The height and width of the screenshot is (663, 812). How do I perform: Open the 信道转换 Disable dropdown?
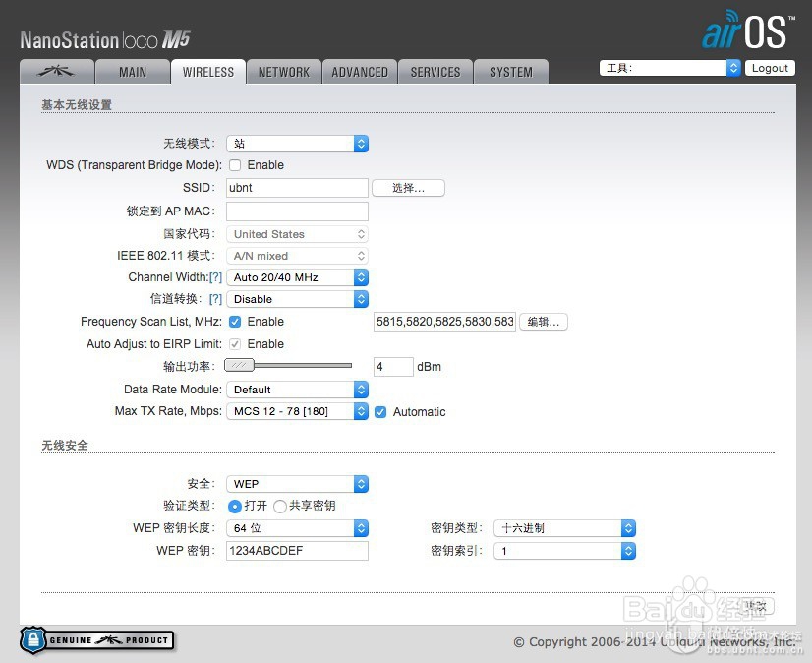pos(297,300)
